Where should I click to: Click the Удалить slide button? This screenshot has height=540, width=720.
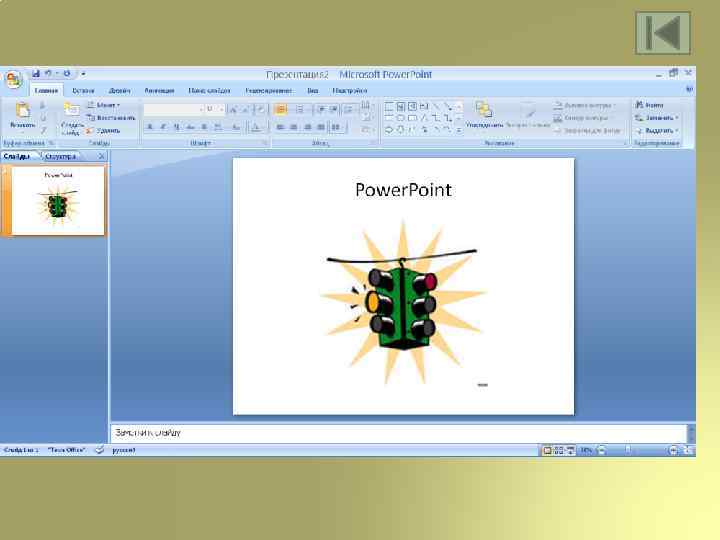click(x=104, y=130)
